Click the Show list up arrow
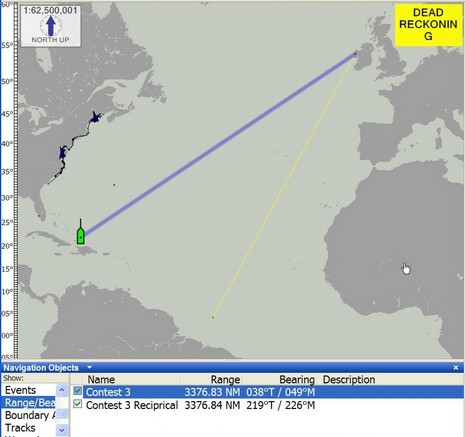 click(x=62, y=390)
